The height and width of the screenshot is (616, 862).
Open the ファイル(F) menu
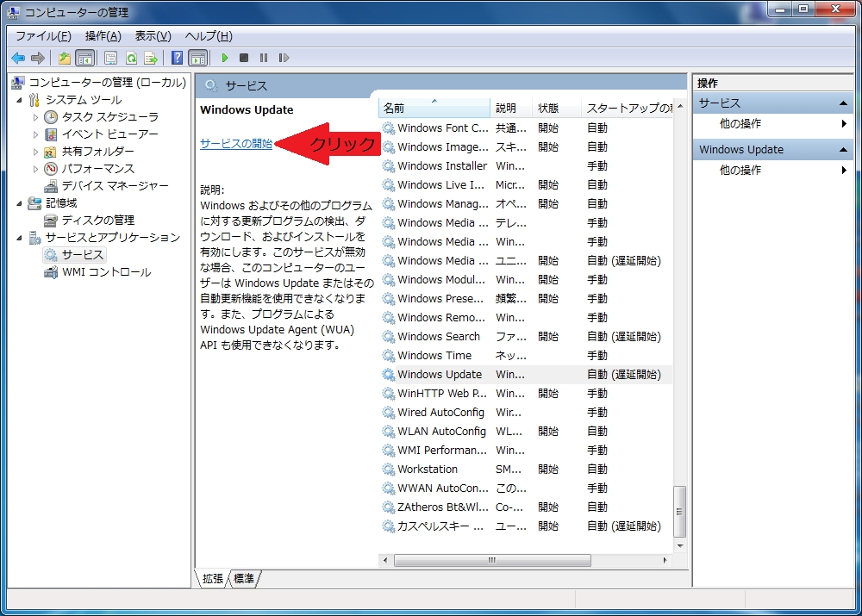43,36
